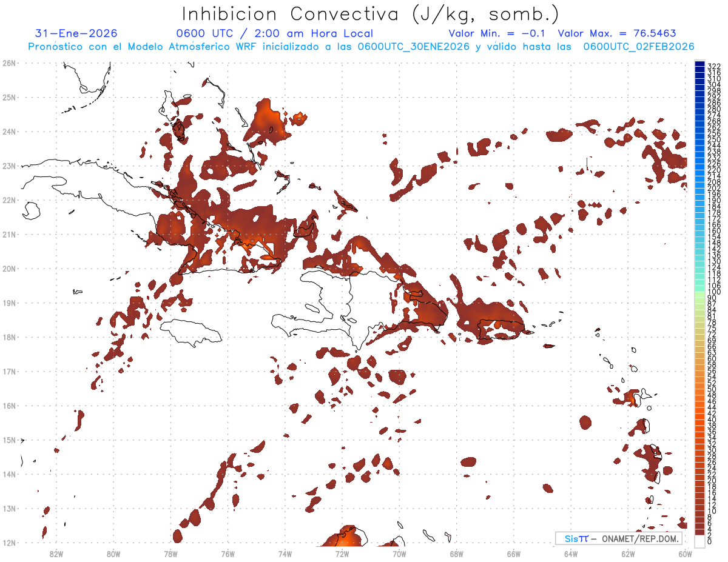Screen dimensions: 728x562
Task: Click the 20N latitude label
Action: tap(8, 269)
